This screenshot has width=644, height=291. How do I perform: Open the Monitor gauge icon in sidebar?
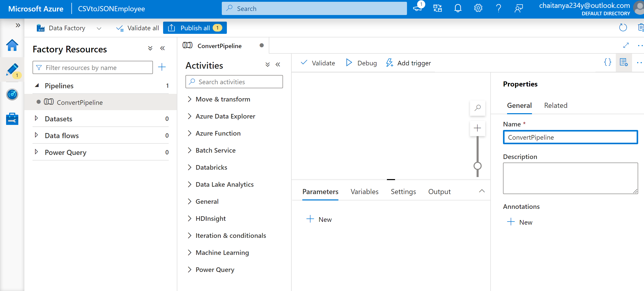tap(12, 94)
